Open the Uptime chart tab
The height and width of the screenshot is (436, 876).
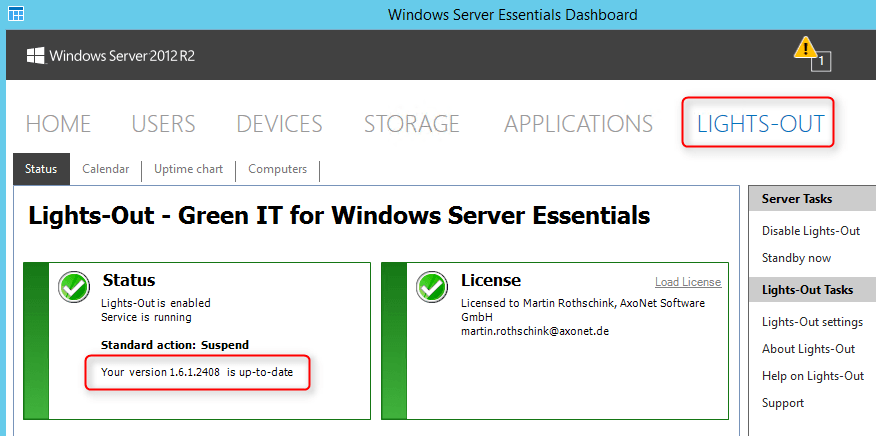coord(188,169)
